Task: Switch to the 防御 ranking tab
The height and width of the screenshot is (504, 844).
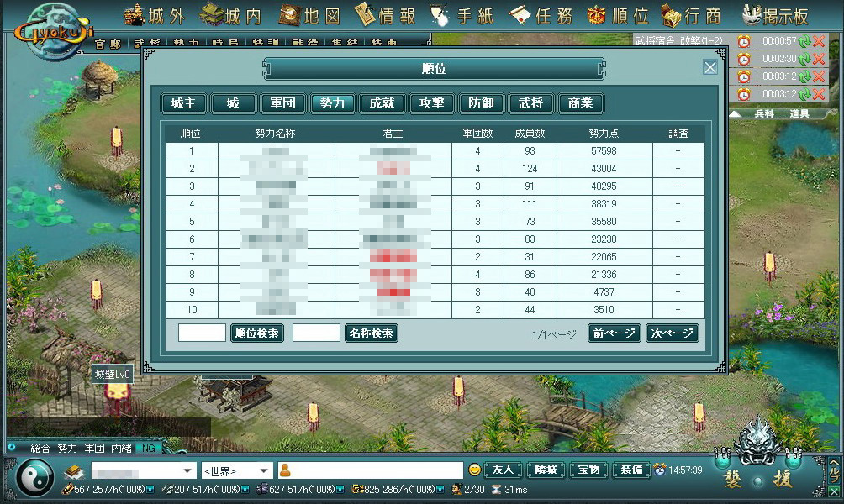Action: (481, 103)
